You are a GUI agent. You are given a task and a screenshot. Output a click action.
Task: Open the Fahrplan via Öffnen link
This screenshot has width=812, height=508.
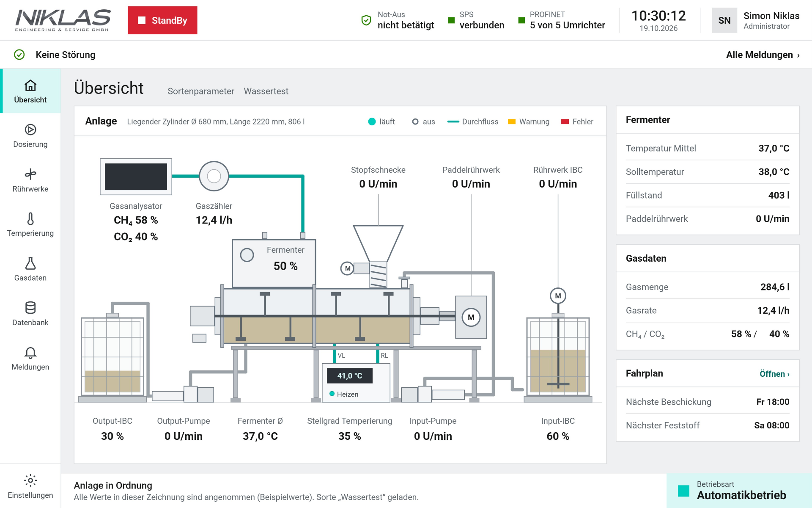tap(774, 374)
